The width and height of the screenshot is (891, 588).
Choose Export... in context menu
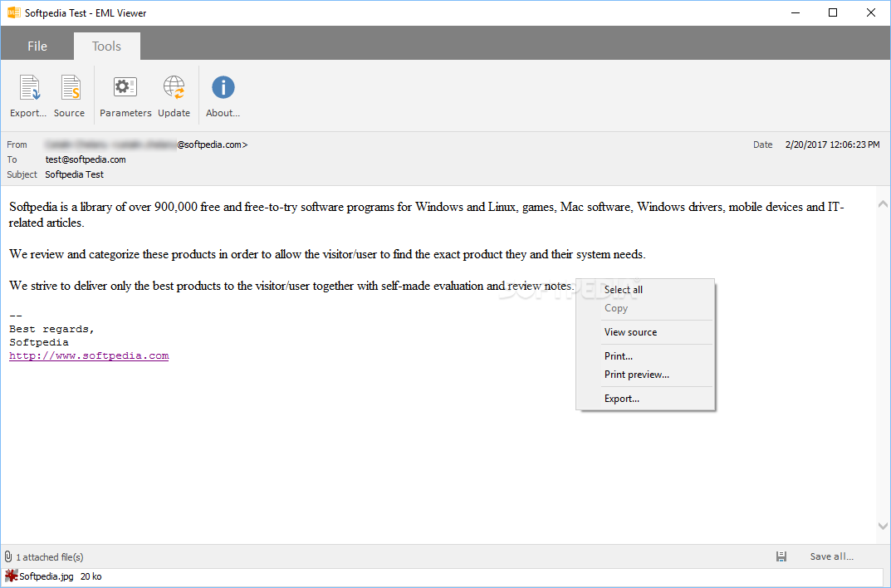(645, 399)
